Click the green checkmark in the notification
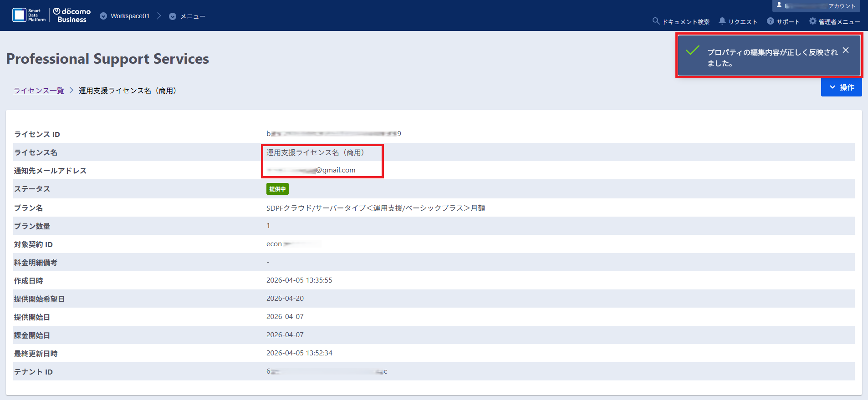Image resolution: width=868 pixels, height=400 pixels. click(692, 50)
